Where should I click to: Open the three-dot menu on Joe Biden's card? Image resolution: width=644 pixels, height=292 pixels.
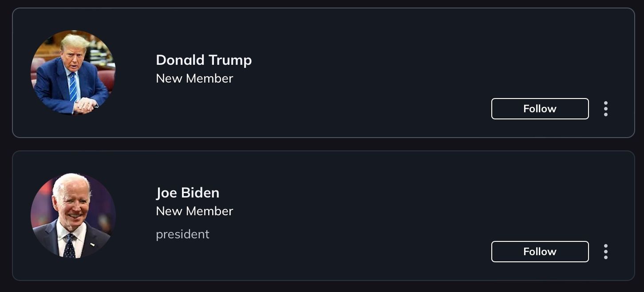605,252
